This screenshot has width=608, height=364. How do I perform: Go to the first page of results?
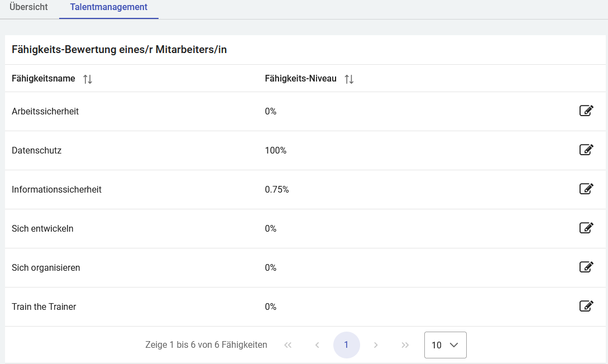click(x=288, y=345)
